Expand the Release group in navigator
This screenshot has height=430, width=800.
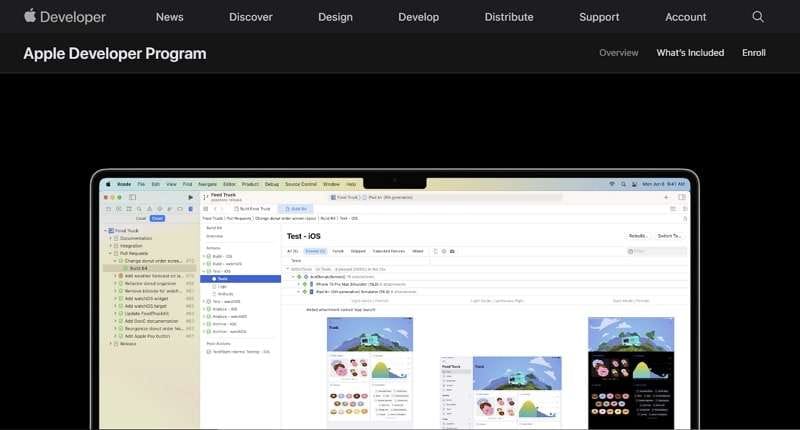(x=110, y=344)
